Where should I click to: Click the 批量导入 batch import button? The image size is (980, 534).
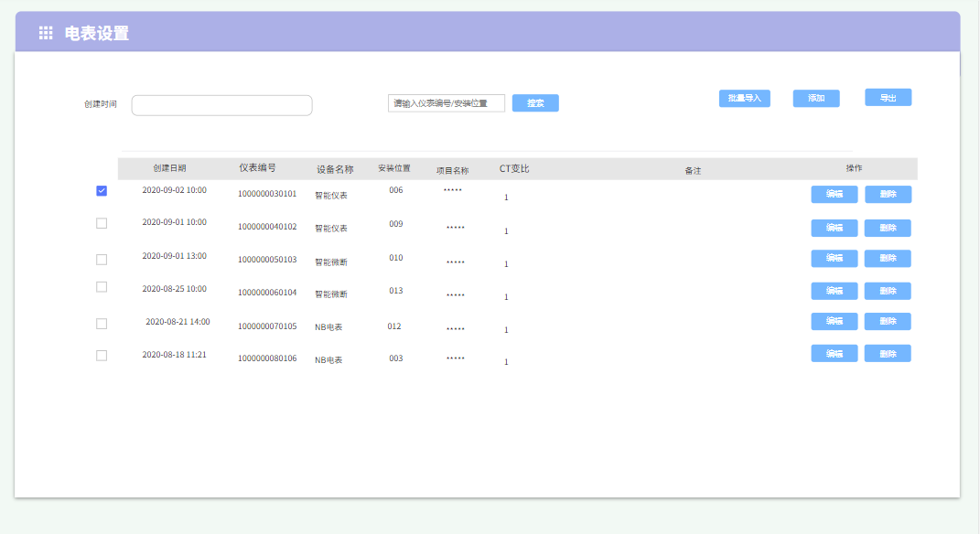[744, 98]
